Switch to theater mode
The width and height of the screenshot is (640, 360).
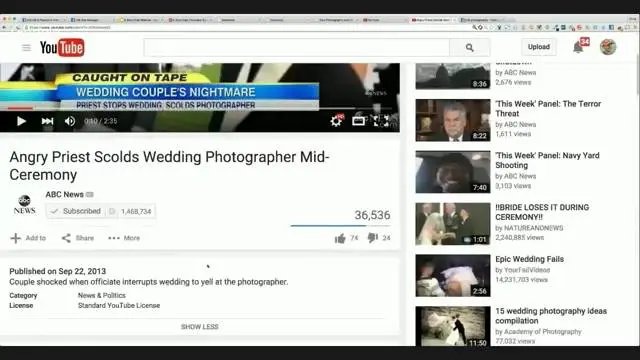[x=358, y=121]
